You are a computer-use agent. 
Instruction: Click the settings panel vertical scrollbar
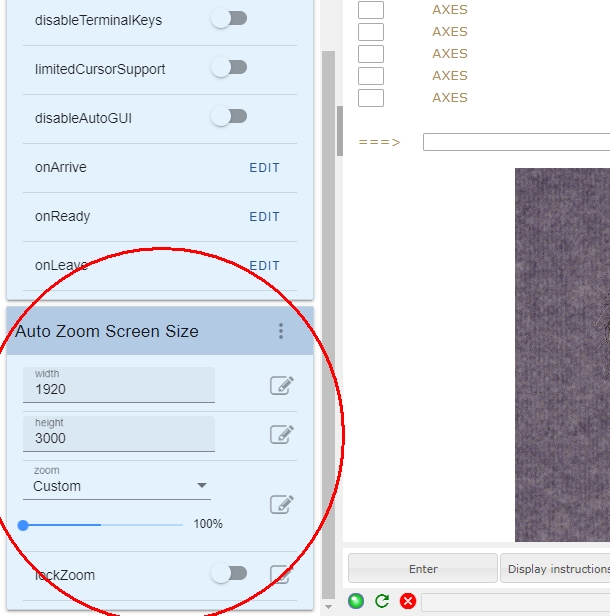coord(328,325)
